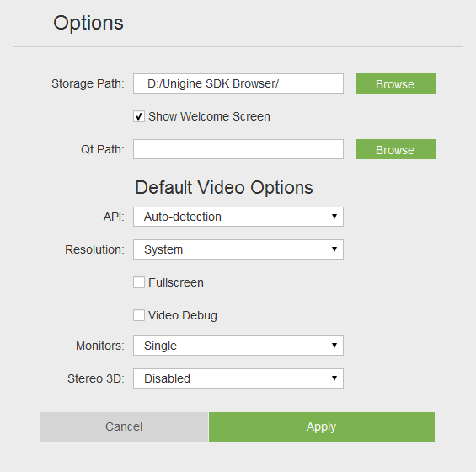Click the Video Debug label text
476x472 pixels.
pos(183,315)
